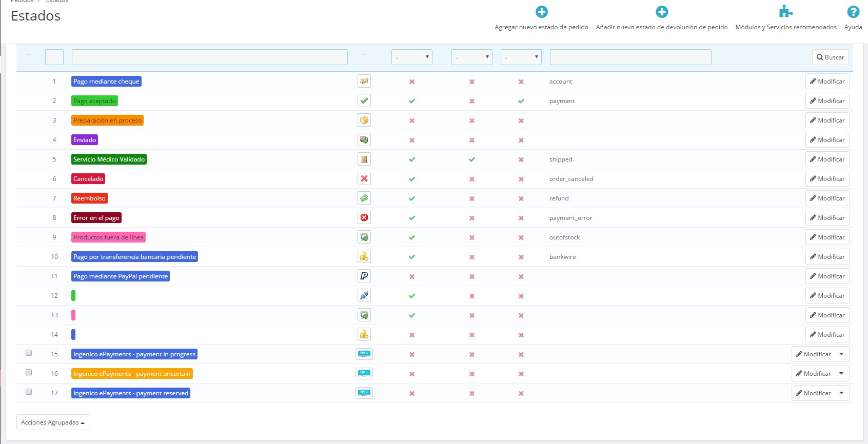Focus the status name filter input field

[x=210, y=57]
